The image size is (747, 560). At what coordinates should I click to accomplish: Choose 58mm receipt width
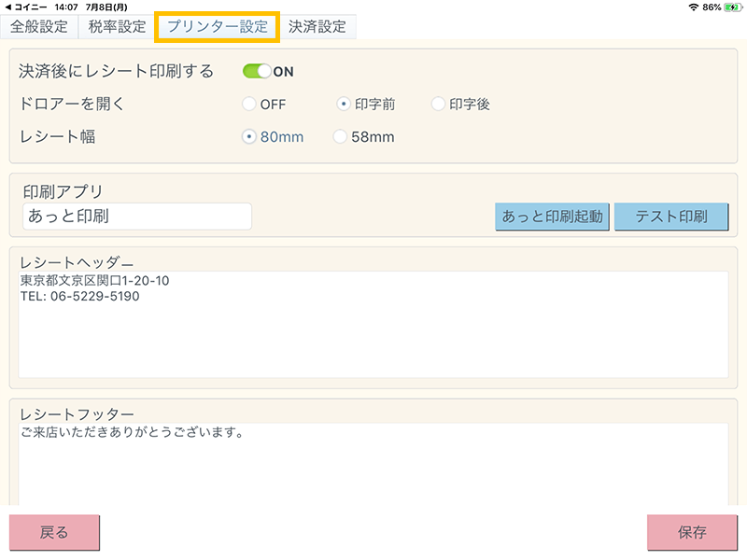point(340,136)
